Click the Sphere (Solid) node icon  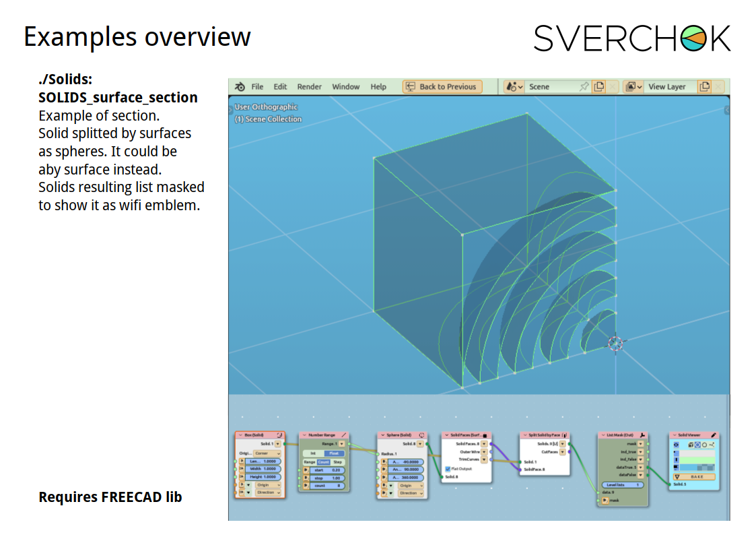(x=421, y=435)
